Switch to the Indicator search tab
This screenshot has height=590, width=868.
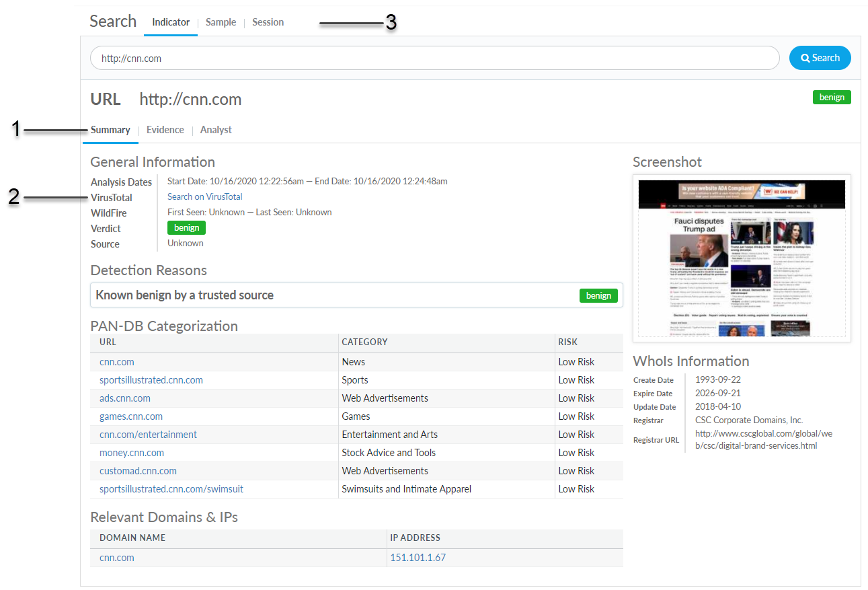click(x=171, y=22)
